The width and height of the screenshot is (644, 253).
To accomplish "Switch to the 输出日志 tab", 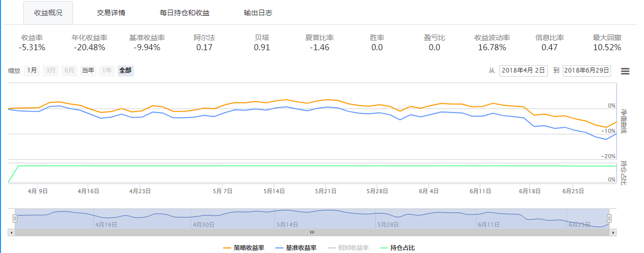I will (x=258, y=13).
